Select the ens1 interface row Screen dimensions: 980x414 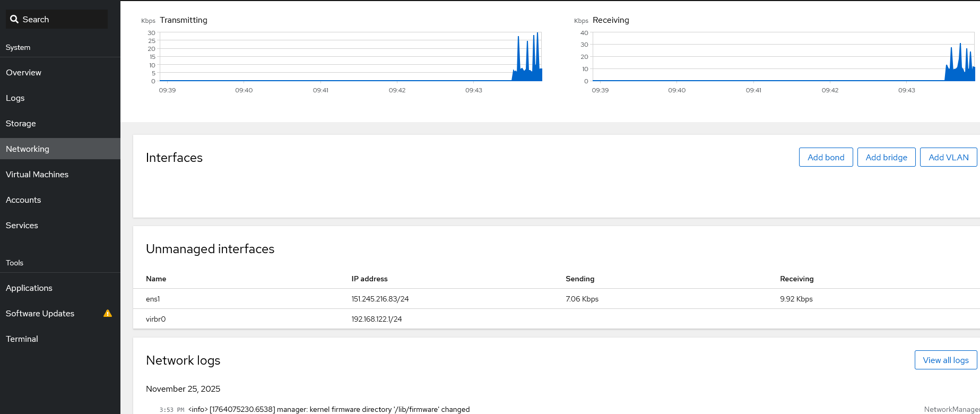(x=153, y=299)
